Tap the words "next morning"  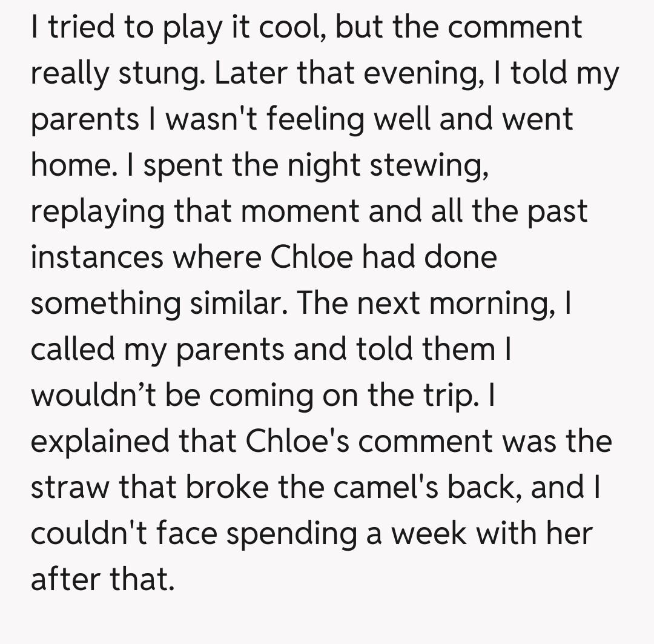coord(451,304)
